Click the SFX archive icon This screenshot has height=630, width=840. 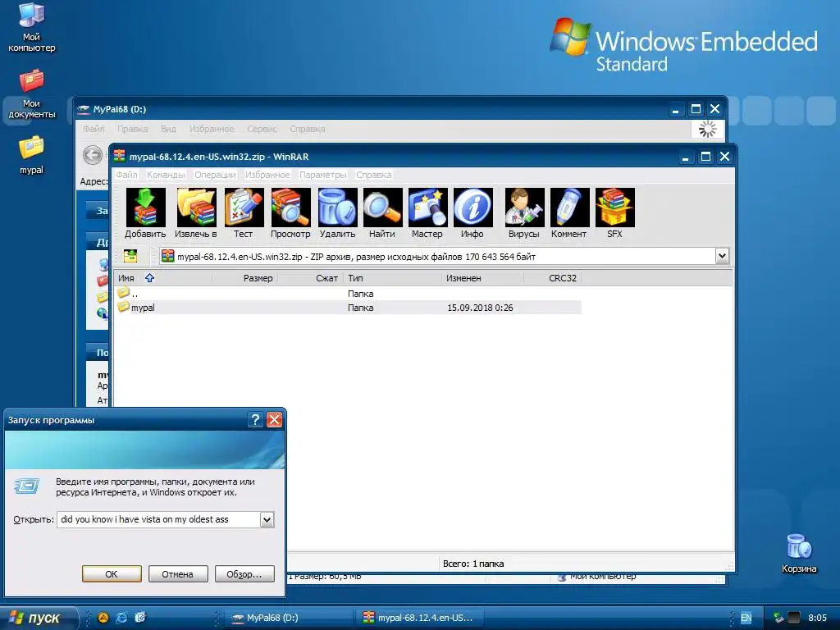615,212
